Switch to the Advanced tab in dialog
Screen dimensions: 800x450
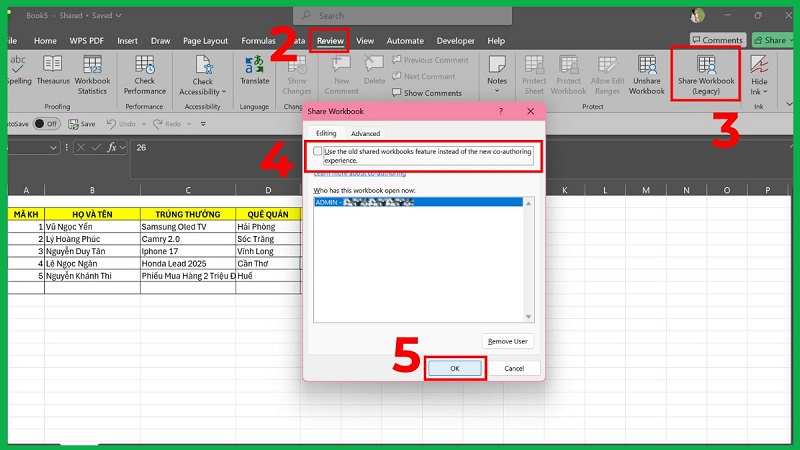(365, 133)
